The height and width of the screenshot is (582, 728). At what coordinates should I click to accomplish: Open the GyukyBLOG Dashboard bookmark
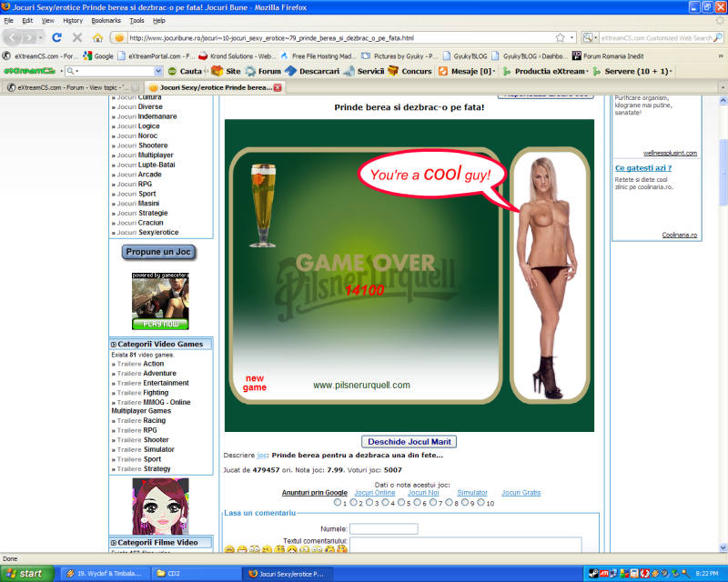pos(530,56)
